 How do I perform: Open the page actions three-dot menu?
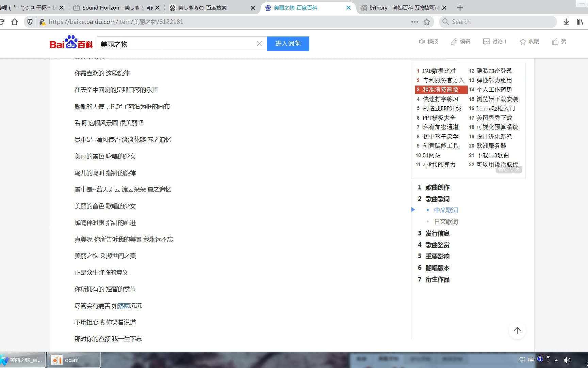(414, 22)
